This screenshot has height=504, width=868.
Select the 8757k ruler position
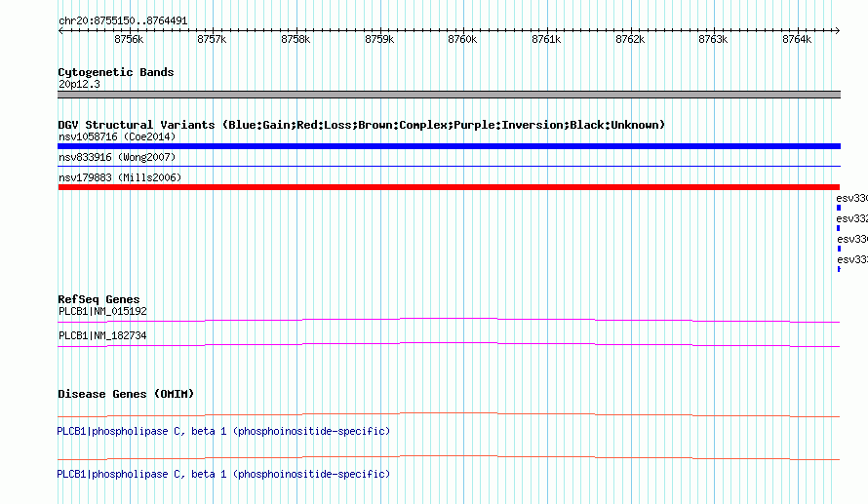pyautogui.click(x=212, y=39)
